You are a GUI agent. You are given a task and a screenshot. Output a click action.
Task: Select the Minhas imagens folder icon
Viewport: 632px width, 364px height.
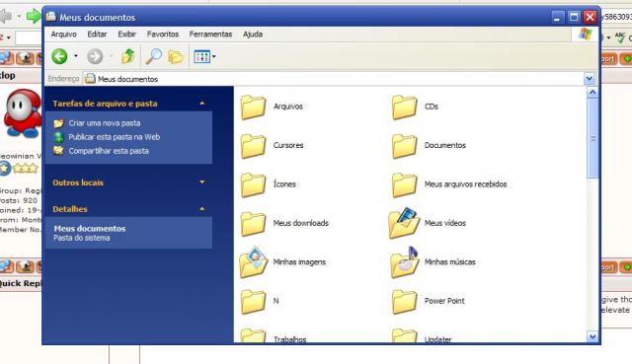tap(253, 262)
